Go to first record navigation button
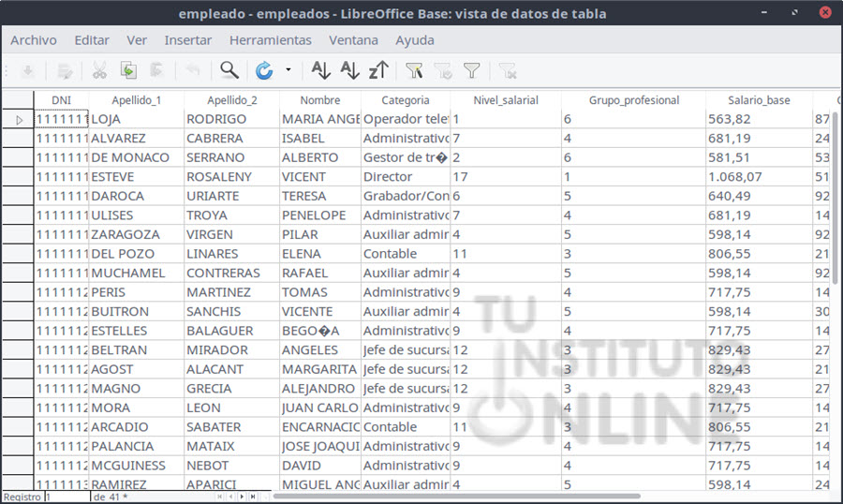This screenshot has height=504, width=843. pos(220,497)
